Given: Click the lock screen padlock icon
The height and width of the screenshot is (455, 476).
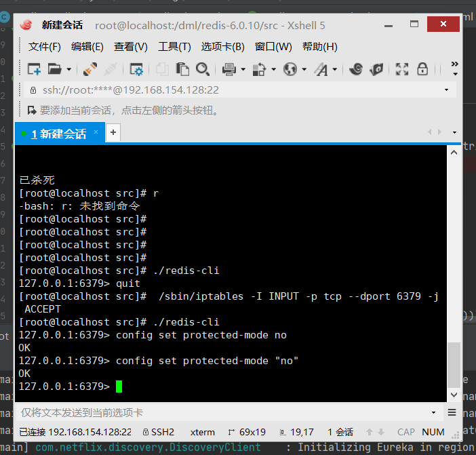Looking at the screenshot, I should (422, 69).
